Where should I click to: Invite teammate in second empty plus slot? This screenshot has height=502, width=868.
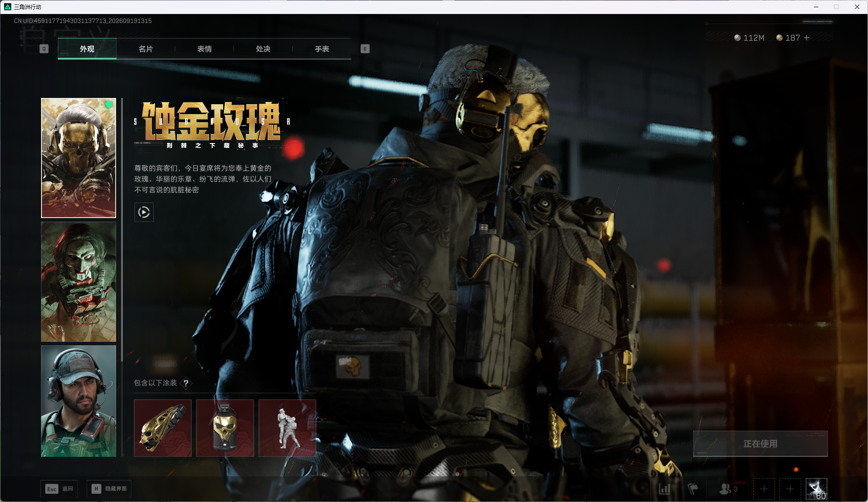[790, 489]
